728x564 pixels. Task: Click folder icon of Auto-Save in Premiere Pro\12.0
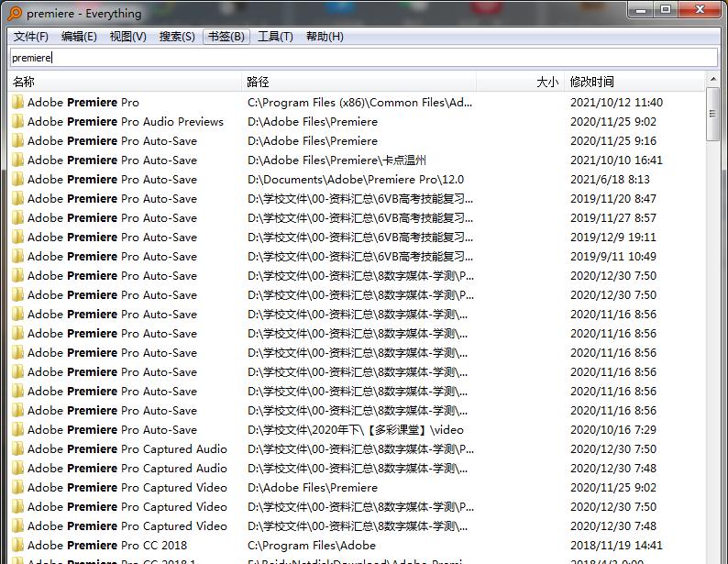(17, 179)
